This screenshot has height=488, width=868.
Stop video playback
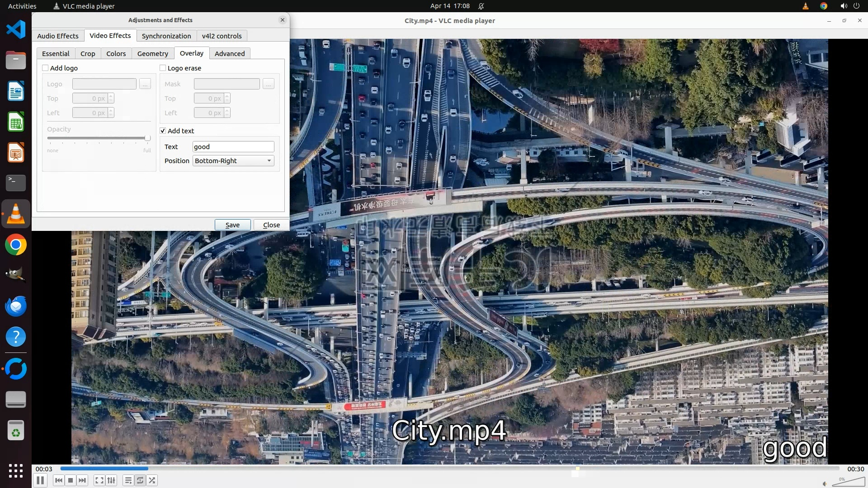click(71, 480)
